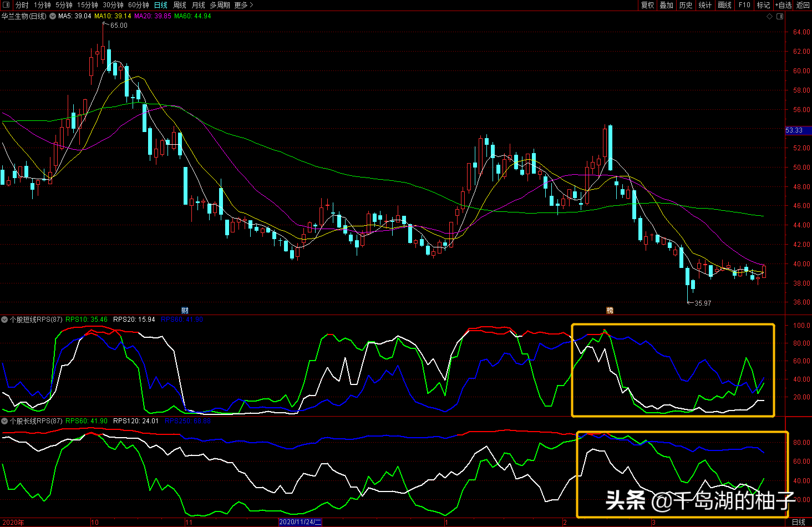
Task: Click the 华兰生物(日线) chart title
Action: click(x=24, y=16)
